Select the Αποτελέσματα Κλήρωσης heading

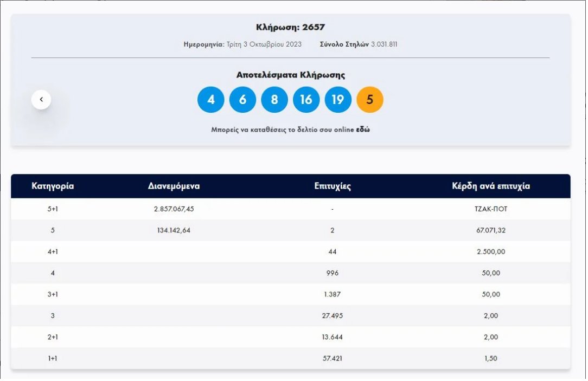291,76
